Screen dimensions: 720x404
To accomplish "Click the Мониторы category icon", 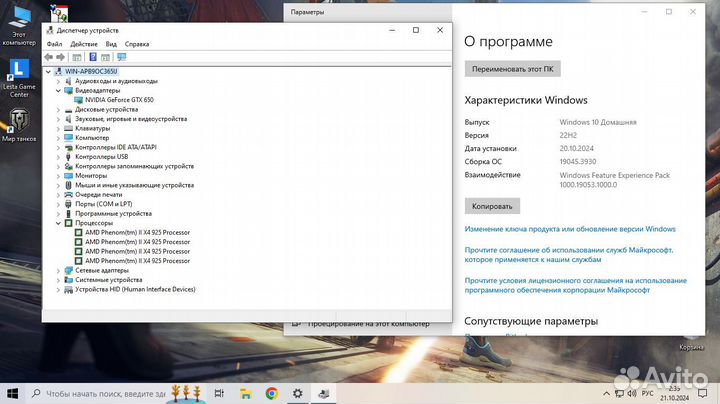I will [x=68, y=176].
